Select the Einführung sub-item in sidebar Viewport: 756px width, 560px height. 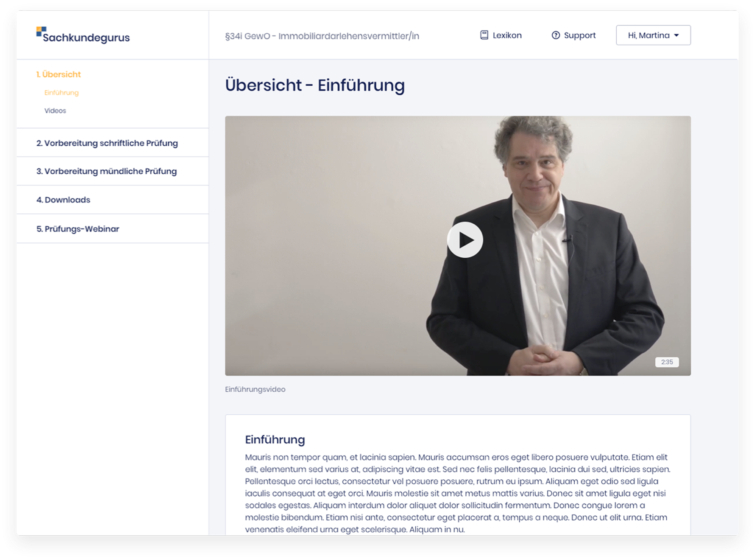61,93
